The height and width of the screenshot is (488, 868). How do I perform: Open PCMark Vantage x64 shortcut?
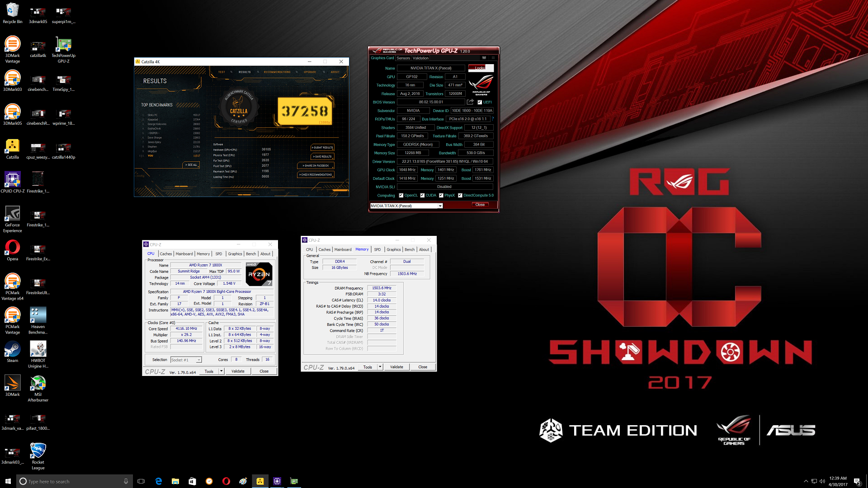coord(12,287)
